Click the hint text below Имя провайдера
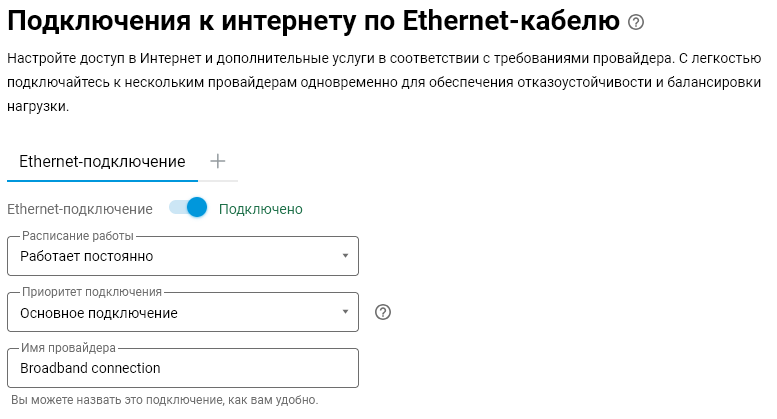 [x=164, y=400]
